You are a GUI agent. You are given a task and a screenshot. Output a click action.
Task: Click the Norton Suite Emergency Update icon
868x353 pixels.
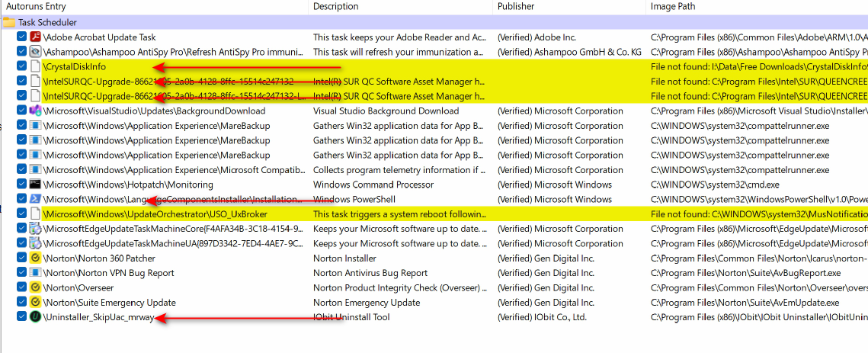point(35,303)
